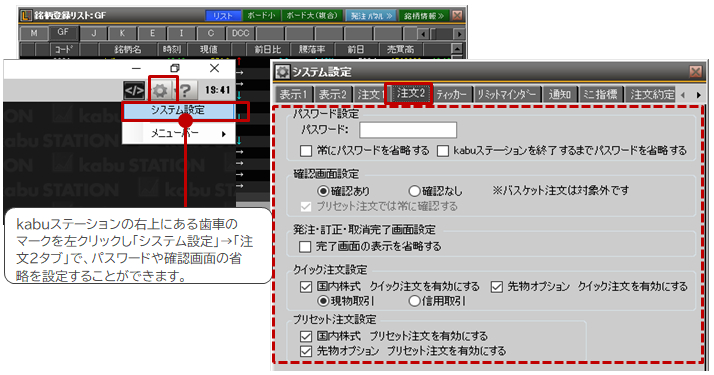
Task: Close the 銘柄登録リスト window
Action: (457, 15)
